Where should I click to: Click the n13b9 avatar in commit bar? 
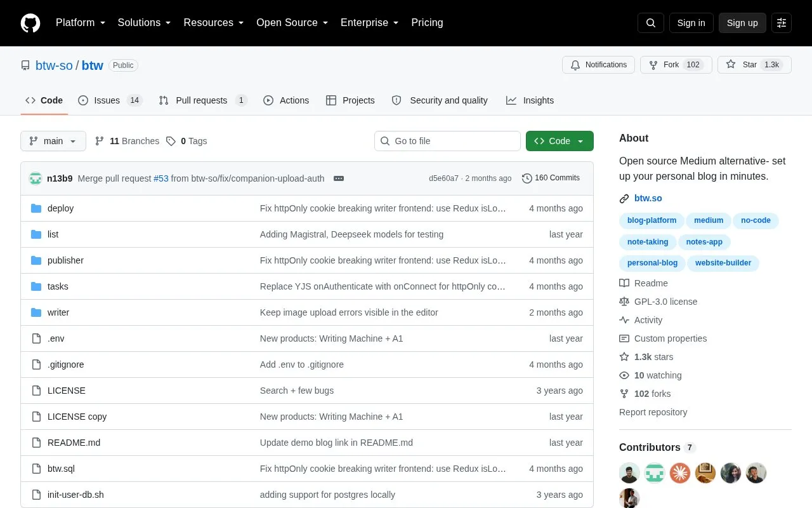pyautogui.click(x=36, y=178)
